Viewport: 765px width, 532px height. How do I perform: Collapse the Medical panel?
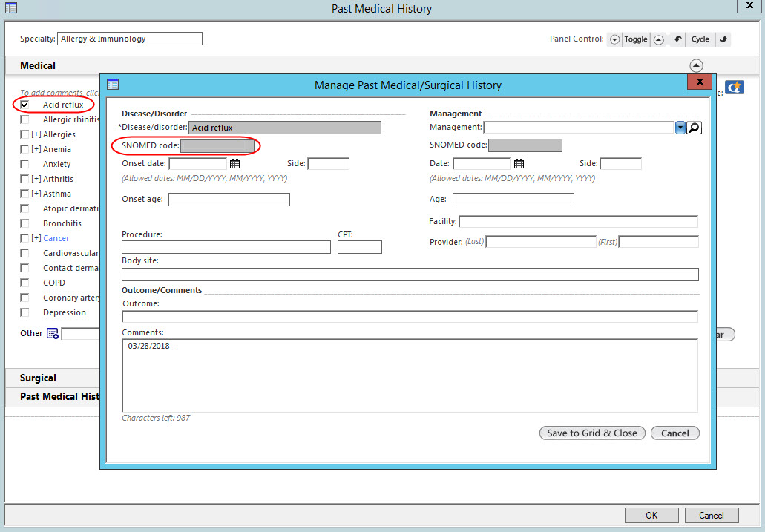coord(696,65)
